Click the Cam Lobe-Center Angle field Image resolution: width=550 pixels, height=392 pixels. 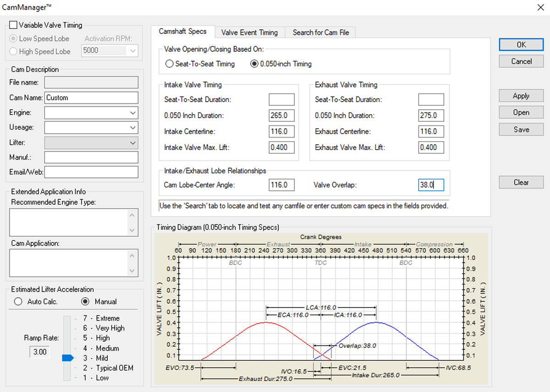(x=281, y=185)
